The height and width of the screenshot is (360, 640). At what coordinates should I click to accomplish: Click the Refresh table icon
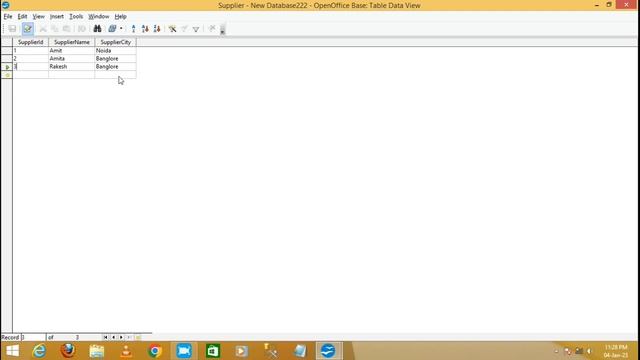coord(112,29)
